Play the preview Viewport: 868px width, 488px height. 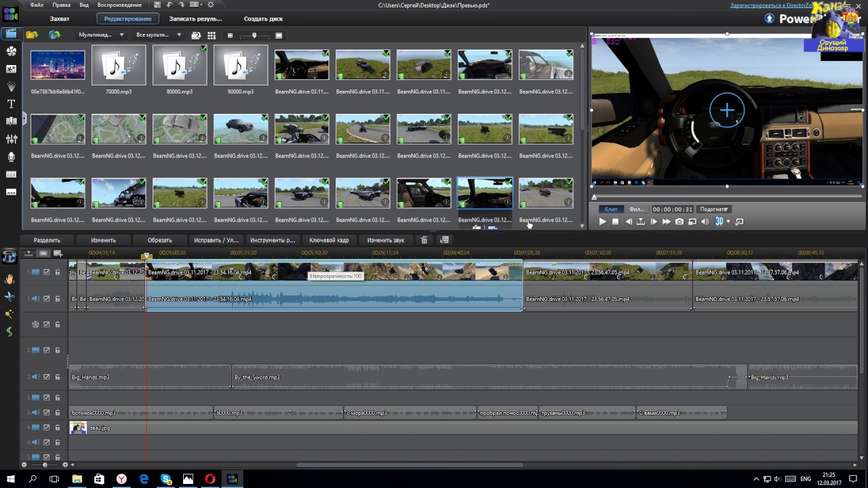point(602,222)
